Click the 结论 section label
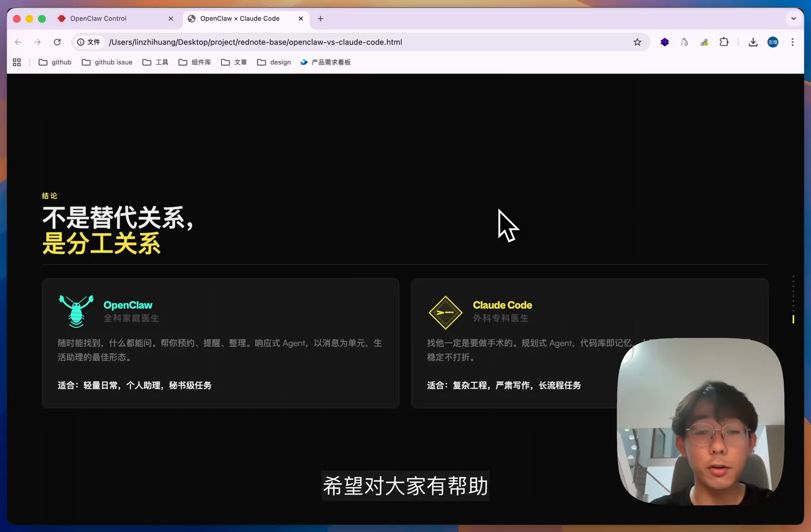811x532 pixels. (50, 196)
